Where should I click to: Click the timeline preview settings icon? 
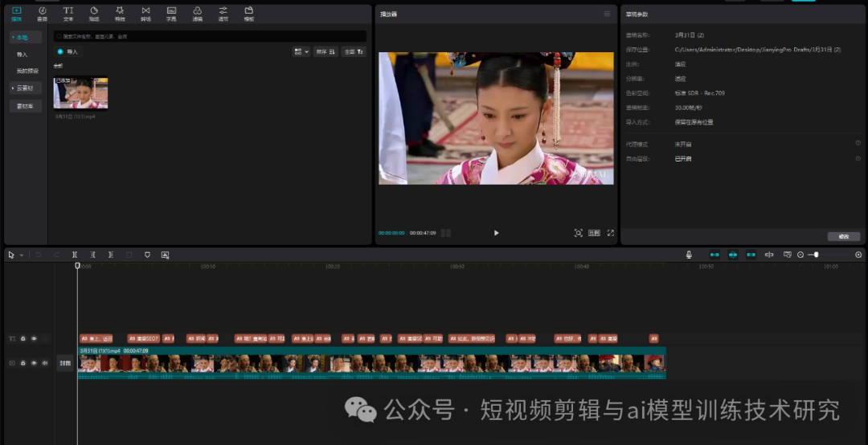(x=787, y=255)
